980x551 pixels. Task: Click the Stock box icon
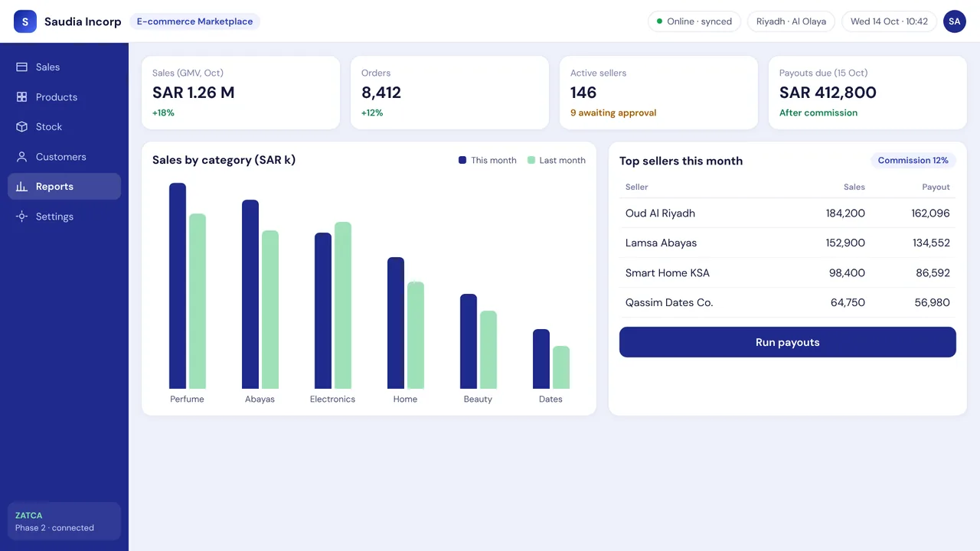click(x=21, y=127)
